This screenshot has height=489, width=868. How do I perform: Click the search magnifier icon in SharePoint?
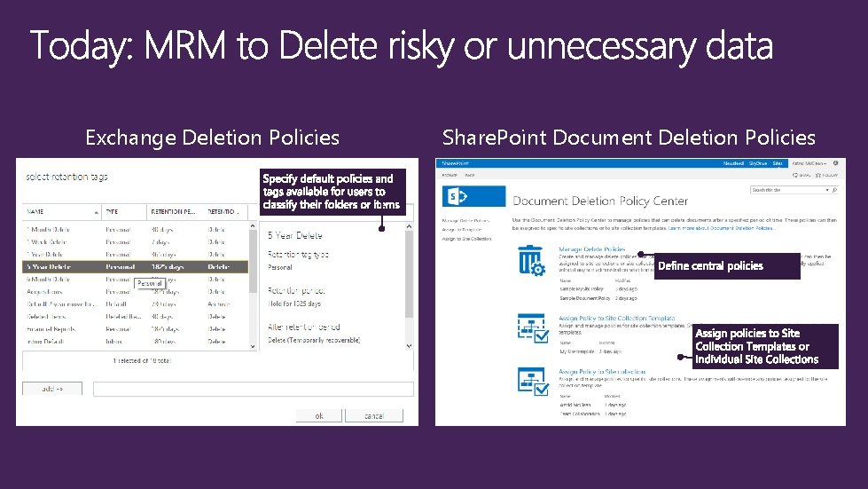(x=834, y=190)
